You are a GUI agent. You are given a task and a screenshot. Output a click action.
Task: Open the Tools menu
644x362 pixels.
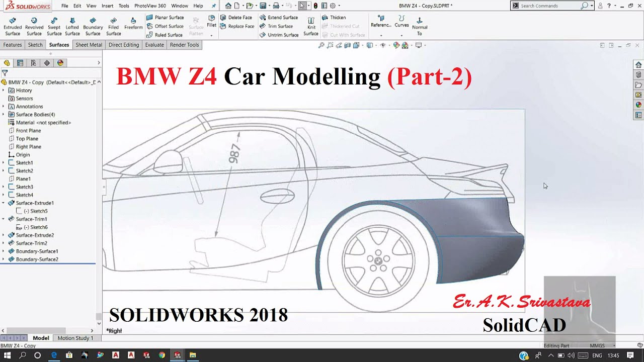[124, 6]
